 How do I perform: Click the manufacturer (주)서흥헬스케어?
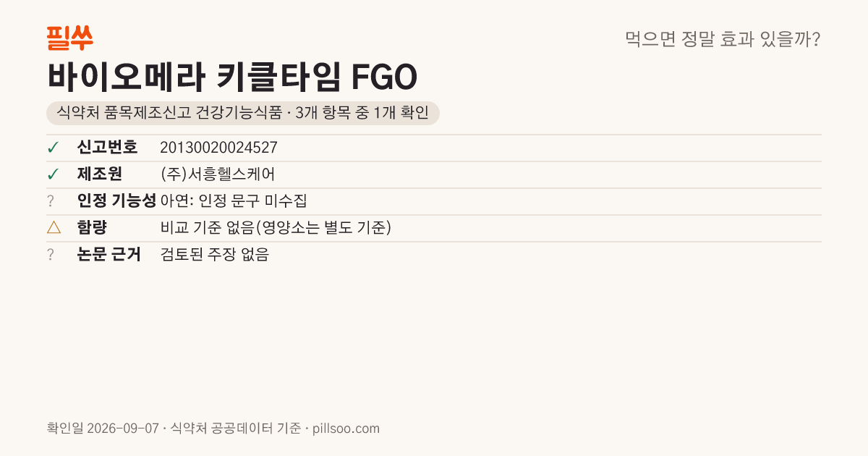(x=218, y=174)
